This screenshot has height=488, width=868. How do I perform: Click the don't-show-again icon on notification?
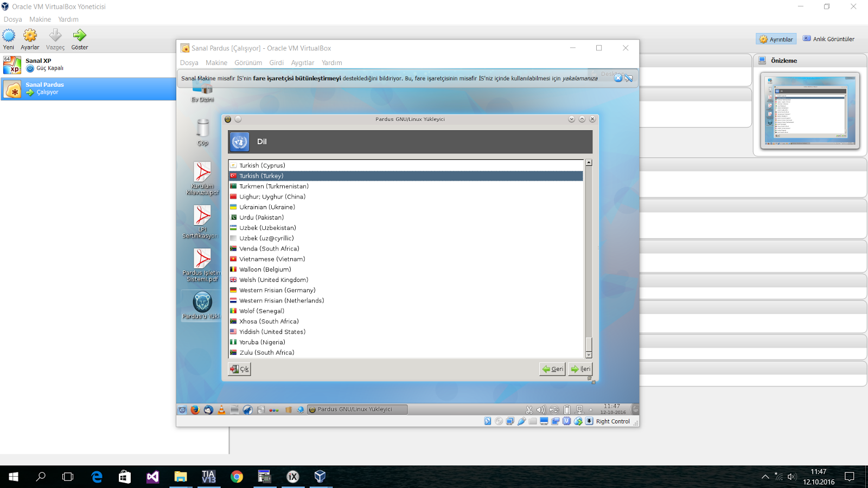629,78
